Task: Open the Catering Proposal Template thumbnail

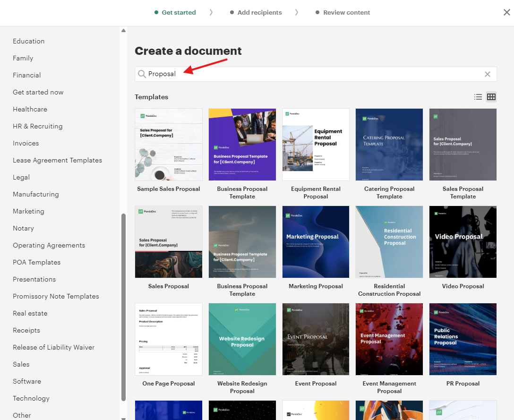Action: pyautogui.click(x=389, y=145)
